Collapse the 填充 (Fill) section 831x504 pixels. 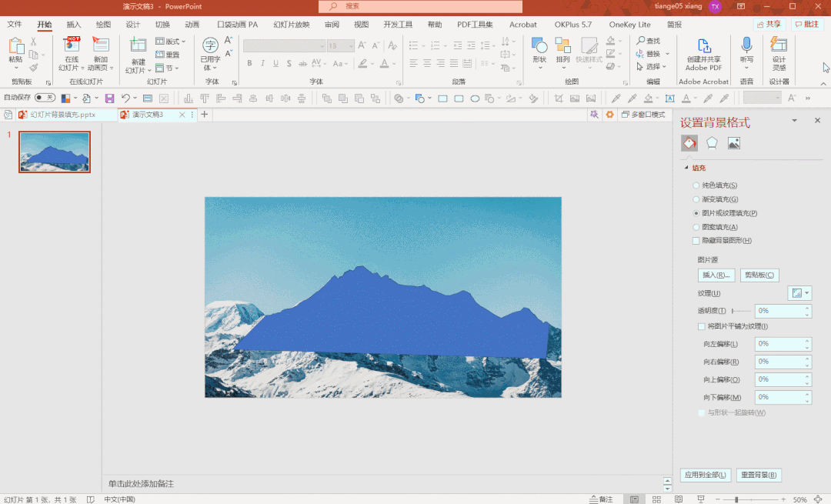point(686,168)
